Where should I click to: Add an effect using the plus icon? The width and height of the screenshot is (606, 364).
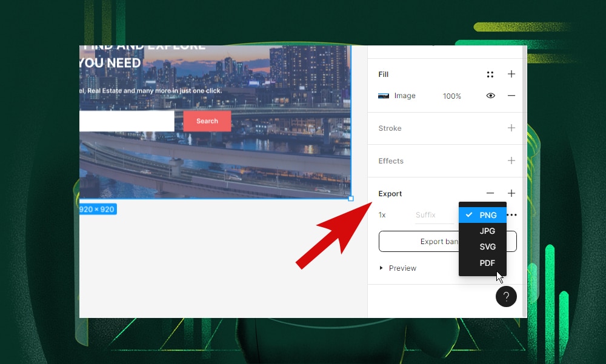[x=511, y=160]
